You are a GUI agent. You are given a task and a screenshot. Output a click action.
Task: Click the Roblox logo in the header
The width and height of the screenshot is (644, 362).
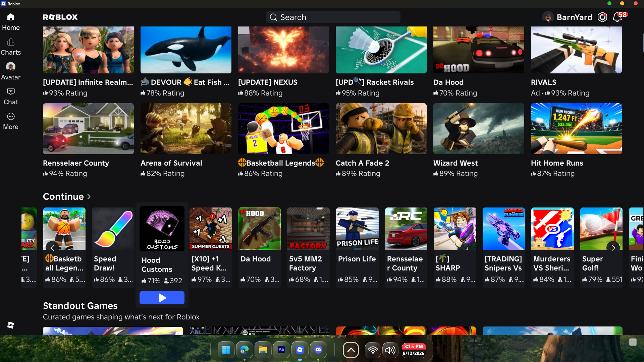(x=60, y=17)
